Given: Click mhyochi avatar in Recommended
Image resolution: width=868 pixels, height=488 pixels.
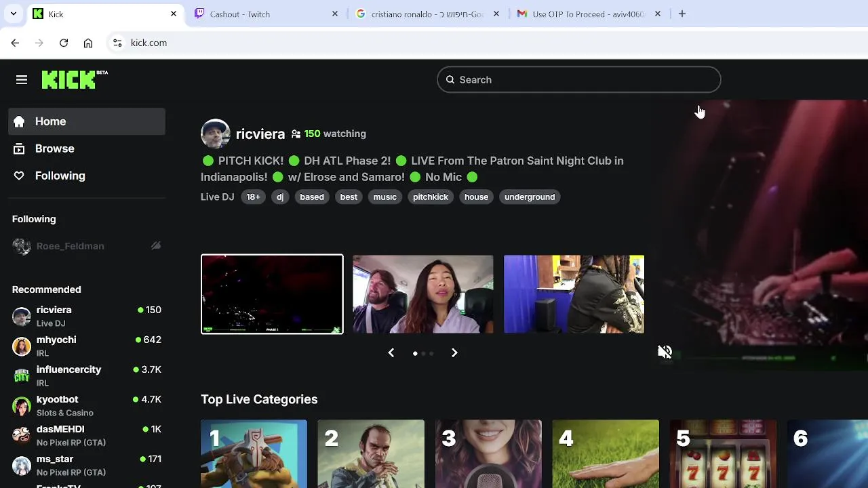Looking at the screenshot, I should pyautogui.click(x=22, y=346).
